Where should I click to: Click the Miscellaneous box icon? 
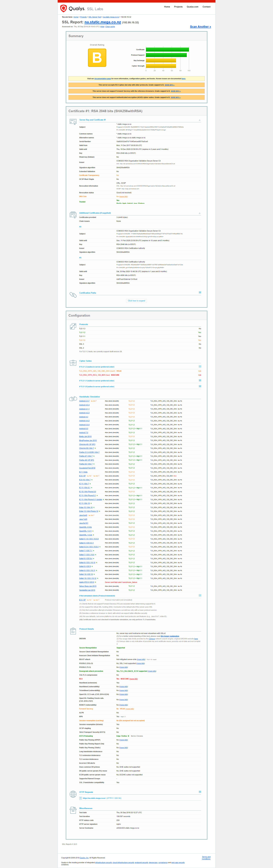coord(73,810)
